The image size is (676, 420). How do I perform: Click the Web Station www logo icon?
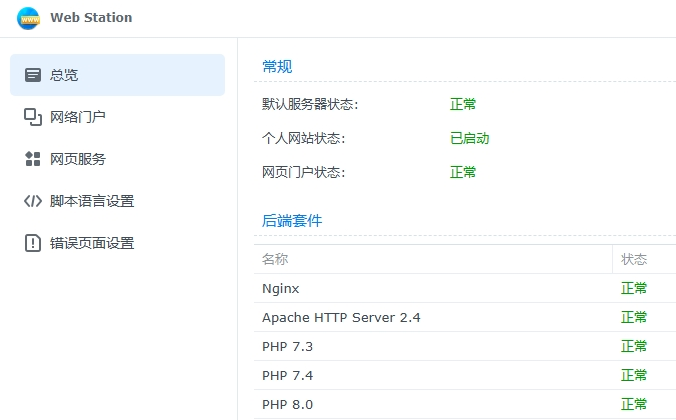click(x=29, y=18)
